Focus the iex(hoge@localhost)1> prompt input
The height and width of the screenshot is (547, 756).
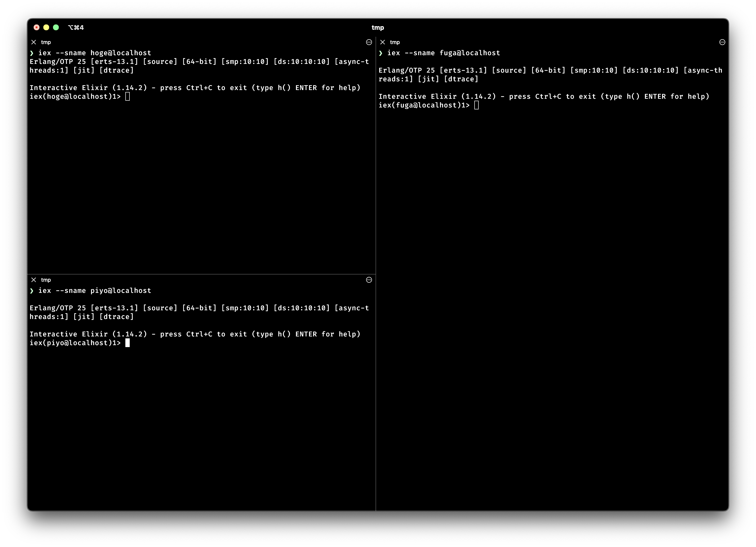point(128,96)
